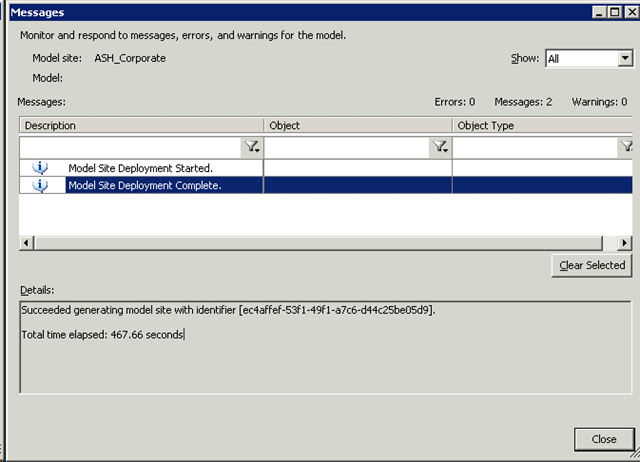This screenshot has height=462, width=640.
Task: Sort by the Object Type column header
Action: (x=543, y=125)
